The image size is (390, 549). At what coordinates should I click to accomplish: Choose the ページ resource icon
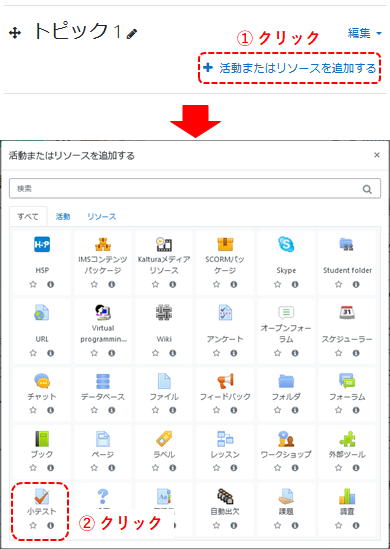point(103,439)
